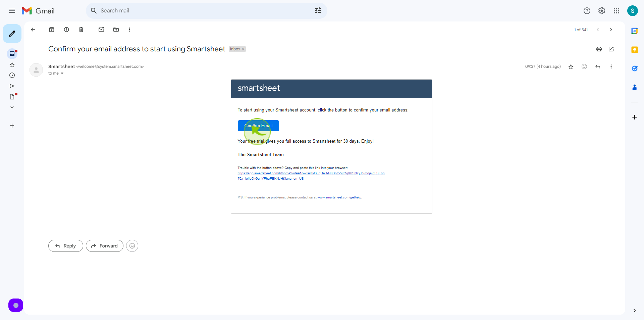
Task: Show search options filter icon
Action: [318, 11]
